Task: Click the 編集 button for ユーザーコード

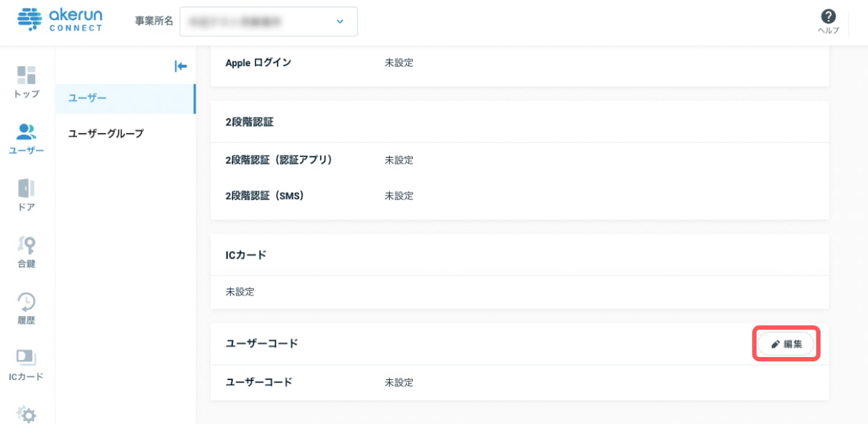Action: coord(786,345)
